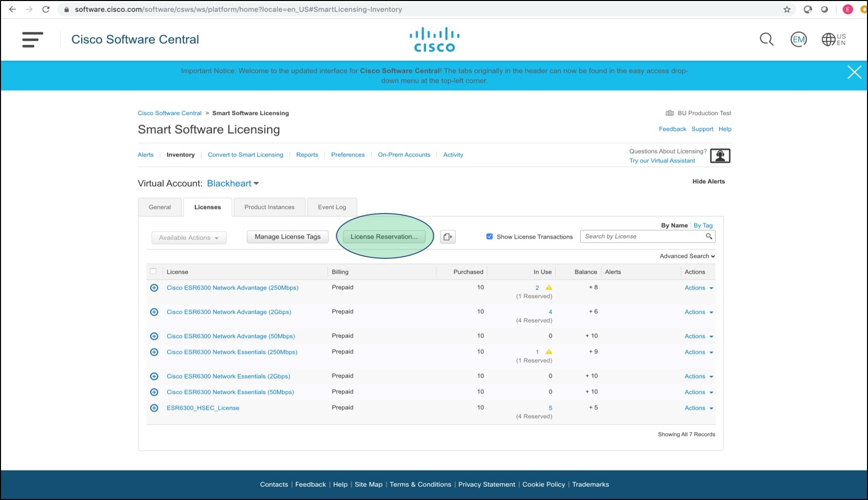Image resolution: width=868 pixels, height=500 pixels.
Task: Open the Virtual Assistant avatar icon
Action: coord(720,156)
